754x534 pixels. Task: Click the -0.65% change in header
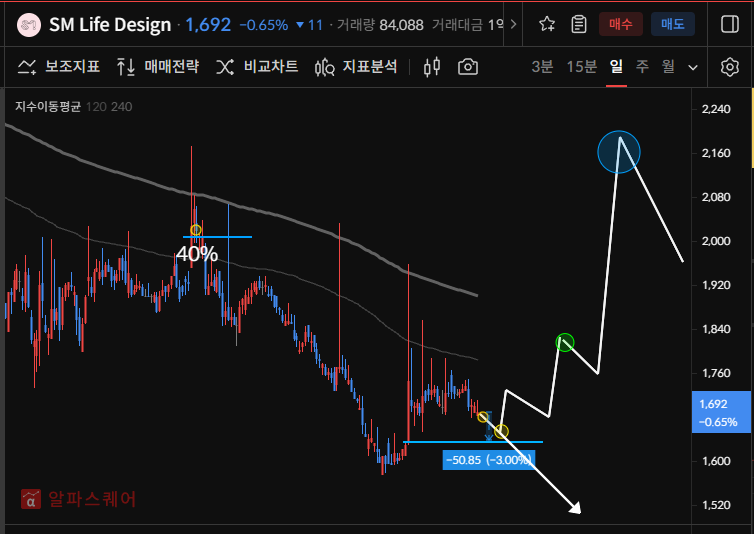pos(264,25)
